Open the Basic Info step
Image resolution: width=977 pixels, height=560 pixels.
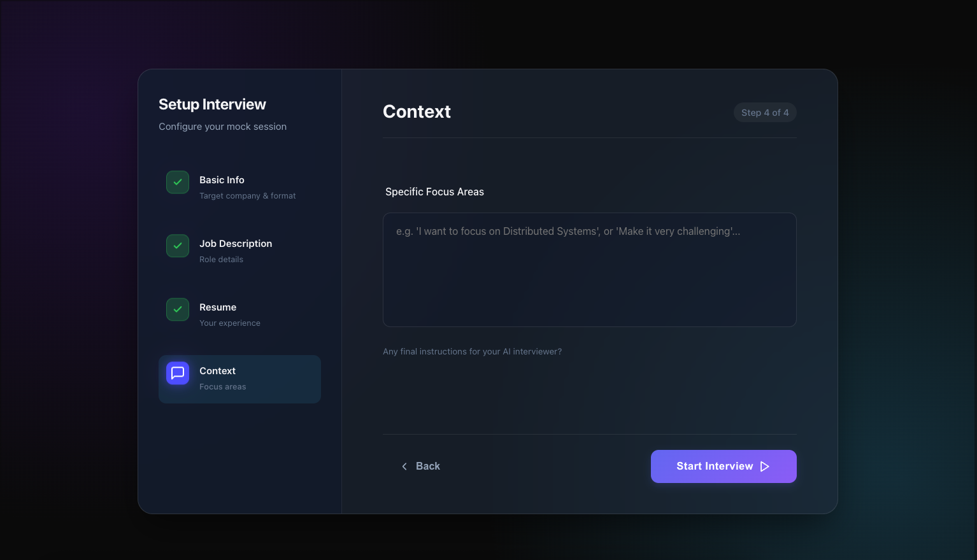click(x=239, y=187)
